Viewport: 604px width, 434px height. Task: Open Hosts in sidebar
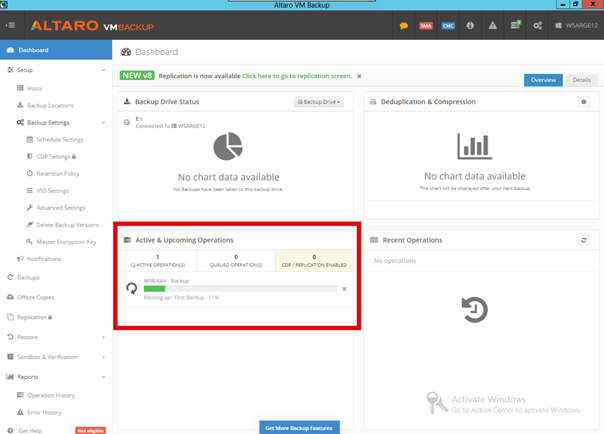point(34,88)
